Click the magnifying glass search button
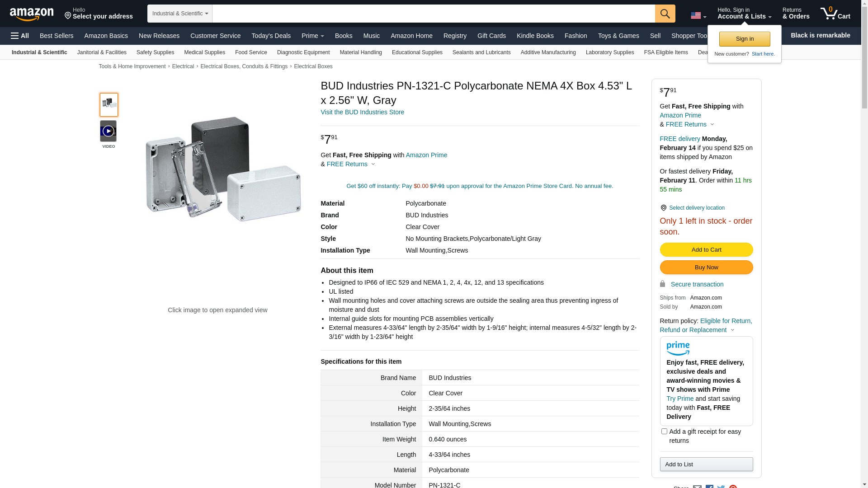Image resolution: width=868 pixels, height=488 pixels. coord(665,14)
